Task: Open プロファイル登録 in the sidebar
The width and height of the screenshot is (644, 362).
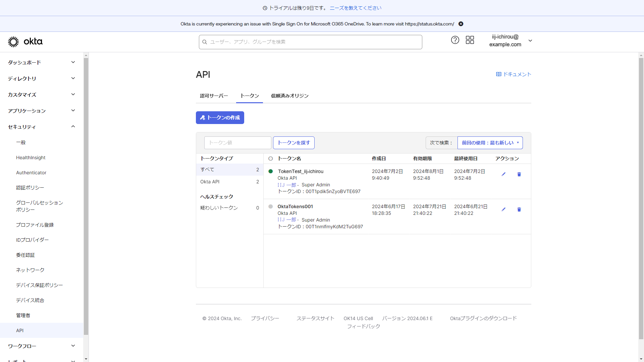Action: point(35,225)
